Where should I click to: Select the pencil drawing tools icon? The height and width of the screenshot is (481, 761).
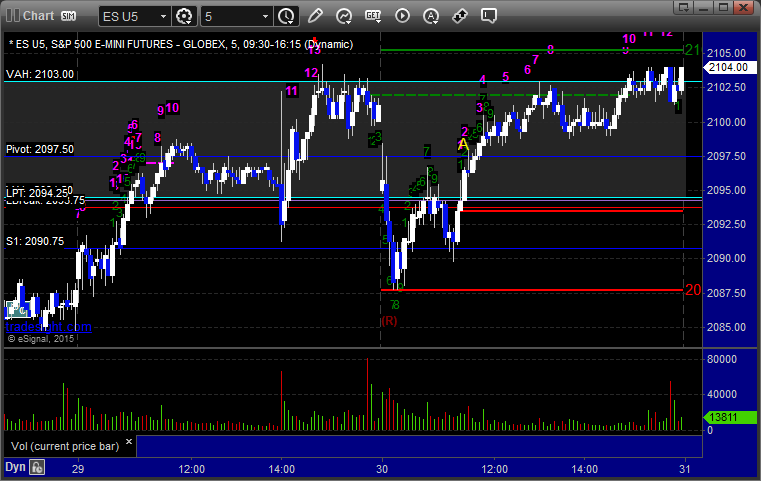coord(315,16)
